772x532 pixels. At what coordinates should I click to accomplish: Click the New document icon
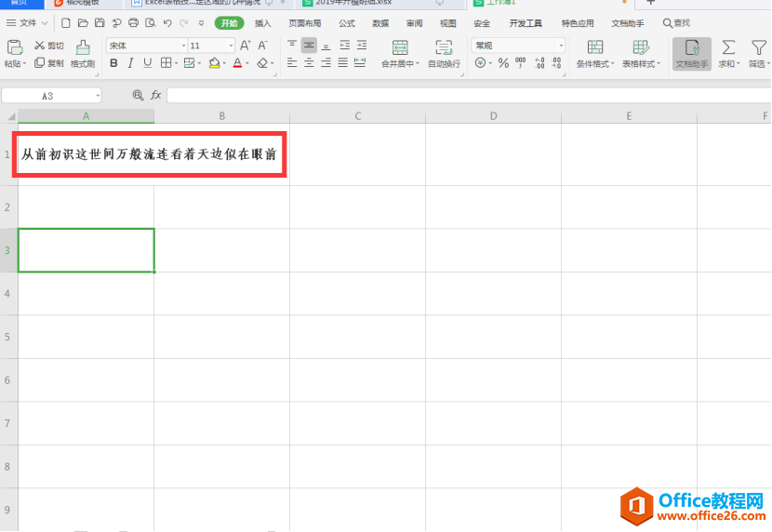[x=65, y=22]
